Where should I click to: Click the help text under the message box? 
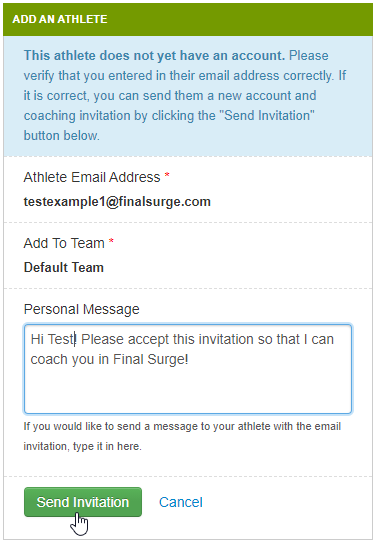[182, 436]
